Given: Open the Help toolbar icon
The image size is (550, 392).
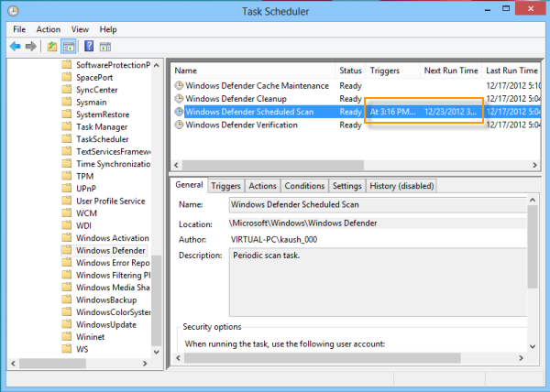Looking at the screenshot, I should click(89, 46).
